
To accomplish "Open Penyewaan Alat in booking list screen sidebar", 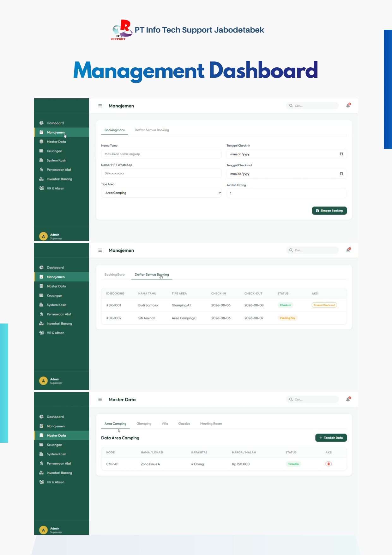I will coord(59,314).
